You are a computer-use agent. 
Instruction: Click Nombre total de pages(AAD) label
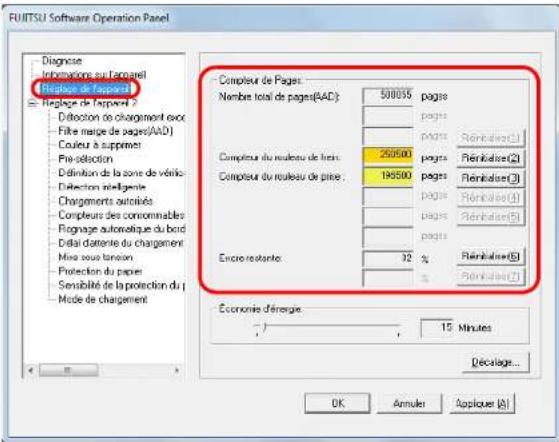279,96
